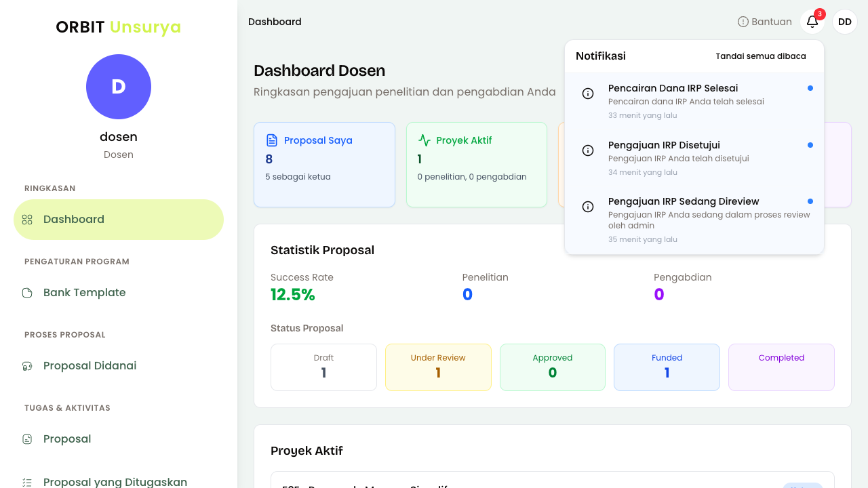This screenshot has width=868, height=488.
Task: Click info icon of Pengajuan IRP Disetujui
Action: [x=588, y=150]
